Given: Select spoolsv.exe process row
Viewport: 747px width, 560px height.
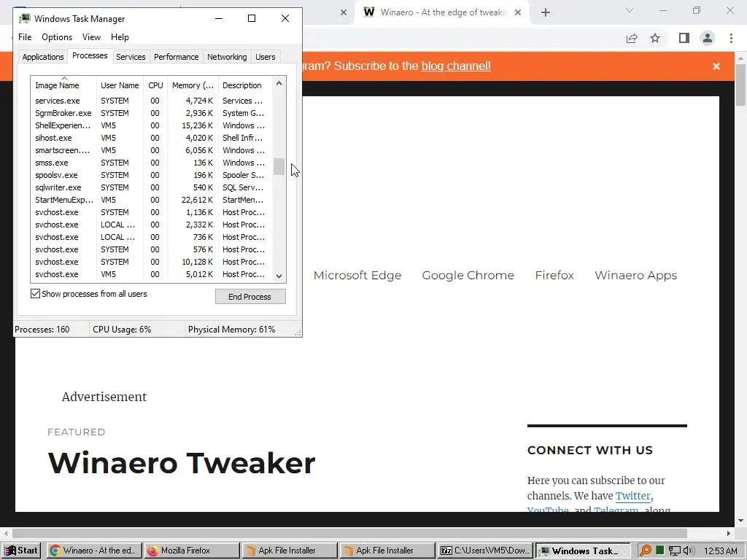Looking at the screenshot, I should click(152, 175).
